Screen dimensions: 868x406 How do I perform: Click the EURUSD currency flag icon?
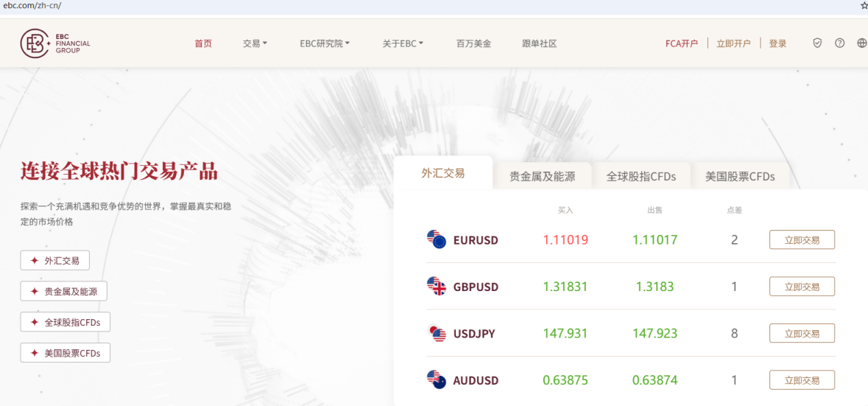point(437,239)
